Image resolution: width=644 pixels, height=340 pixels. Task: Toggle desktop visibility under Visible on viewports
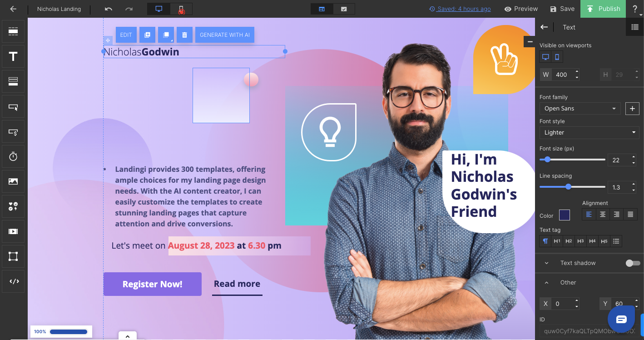click(545, 57)
